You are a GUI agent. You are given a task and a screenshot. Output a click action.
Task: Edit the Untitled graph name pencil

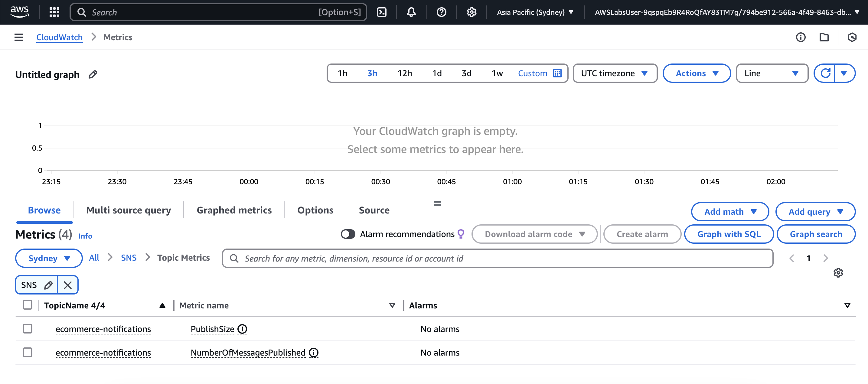click(x=93, y=74)
